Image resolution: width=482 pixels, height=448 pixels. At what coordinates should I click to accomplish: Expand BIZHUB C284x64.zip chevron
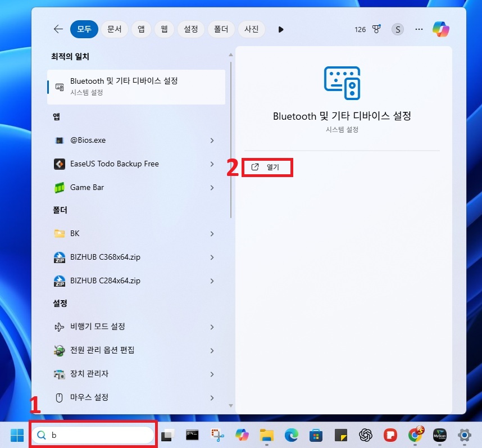(212, 280)
